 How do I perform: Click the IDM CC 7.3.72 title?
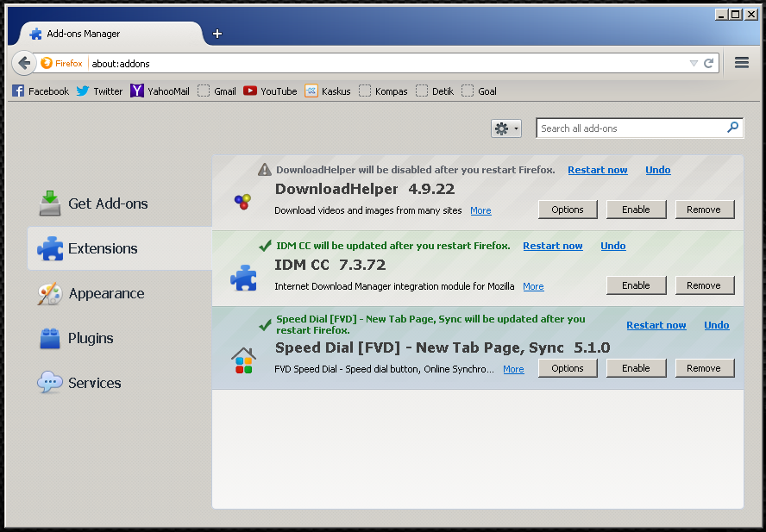(x=330, y=265)
